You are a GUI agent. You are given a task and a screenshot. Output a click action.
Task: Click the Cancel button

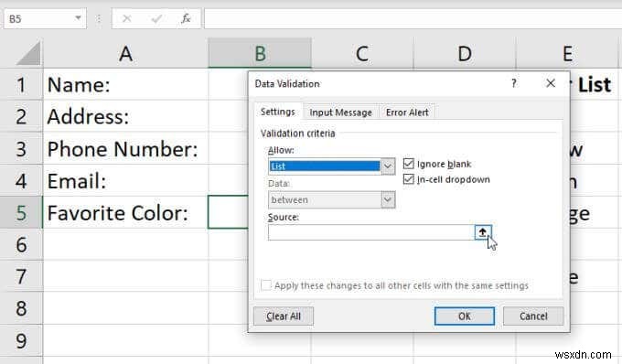tap(533, 316)
